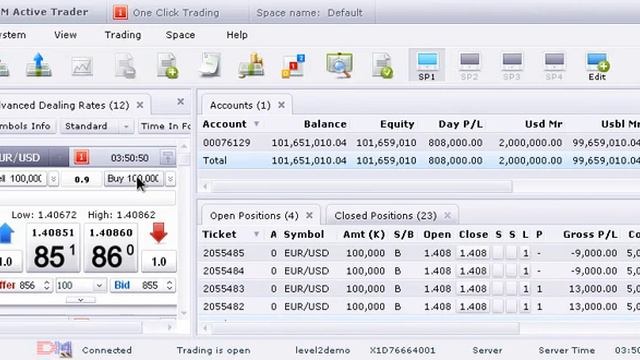Switch to the SP4 workspace
640x360 pixels.
point(554,66)
